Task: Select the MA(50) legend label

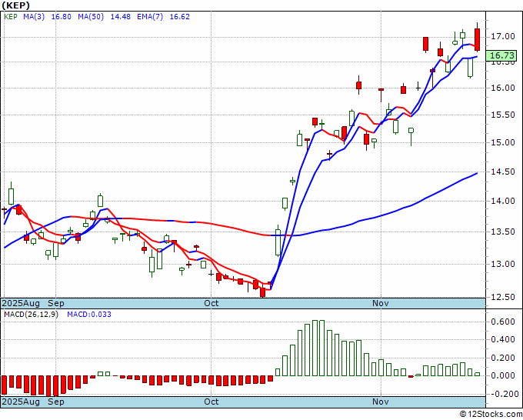Action: 91,17
